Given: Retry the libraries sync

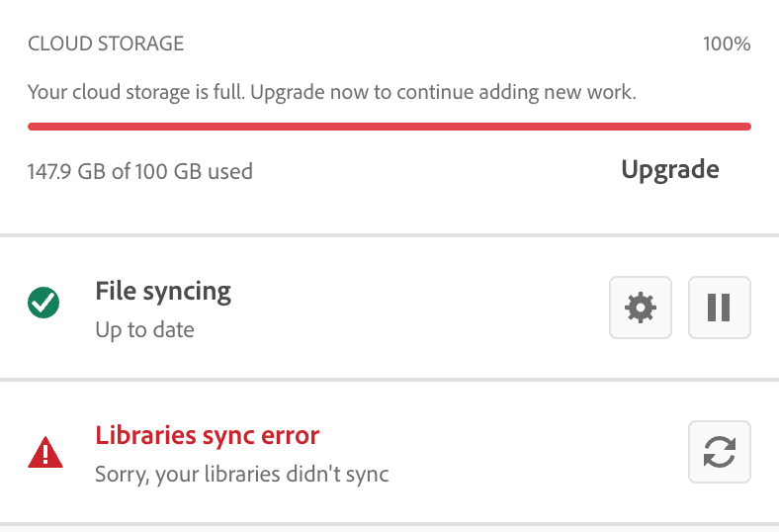Looking at the screenshot, I should [719, 453].
